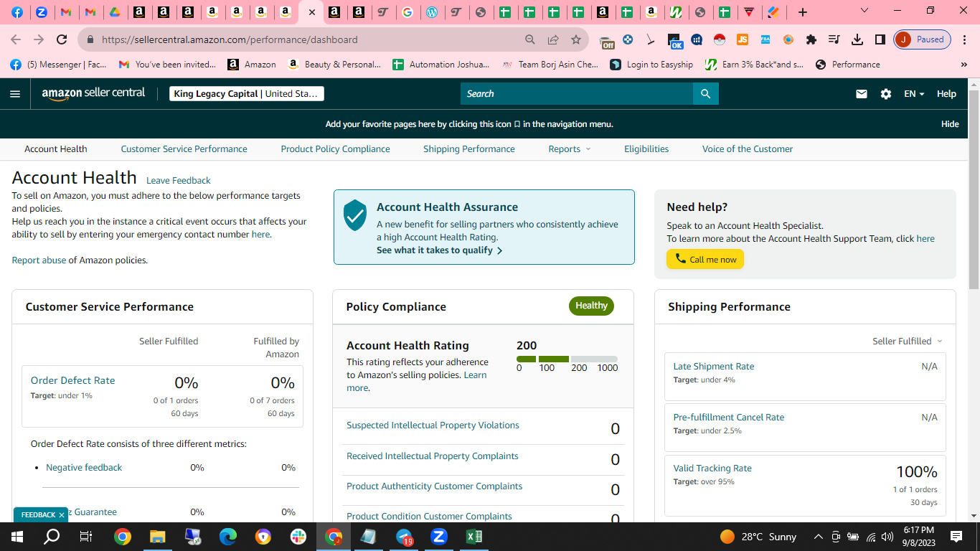980x551 pixels.
Task: Switch to the Product Policy Compliance tab
Action: pos(335,149)
